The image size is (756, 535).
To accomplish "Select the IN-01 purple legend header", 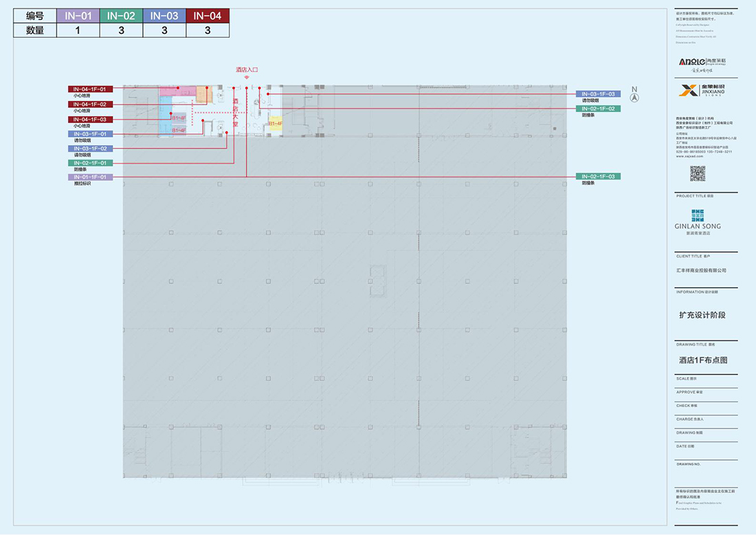I will 78,16.
